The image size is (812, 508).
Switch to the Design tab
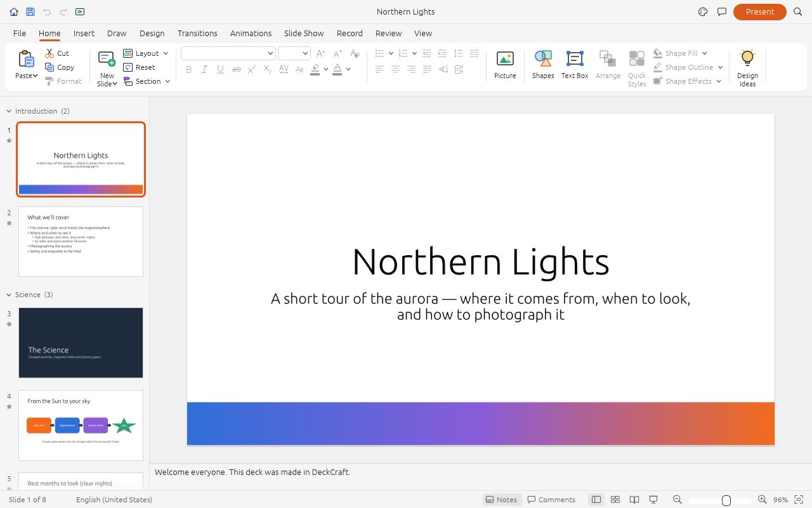[x=152, y=33]
